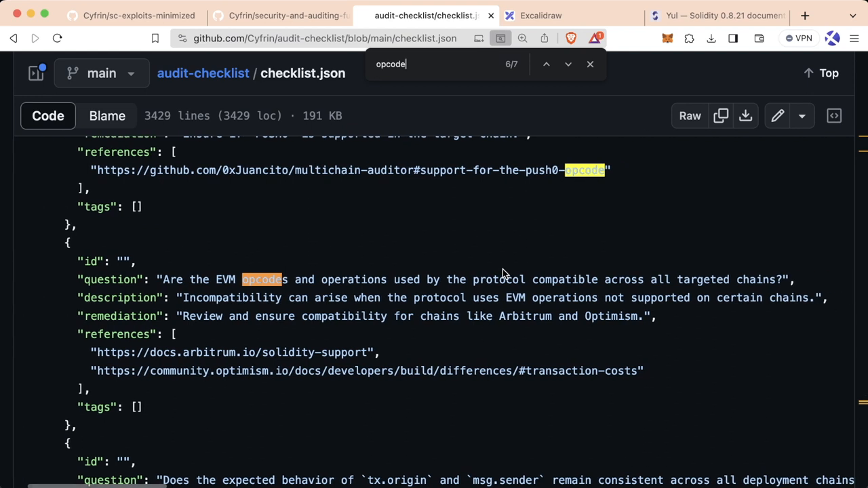
Task: Open the file tree sidebar icon
Action: [35, 73]
